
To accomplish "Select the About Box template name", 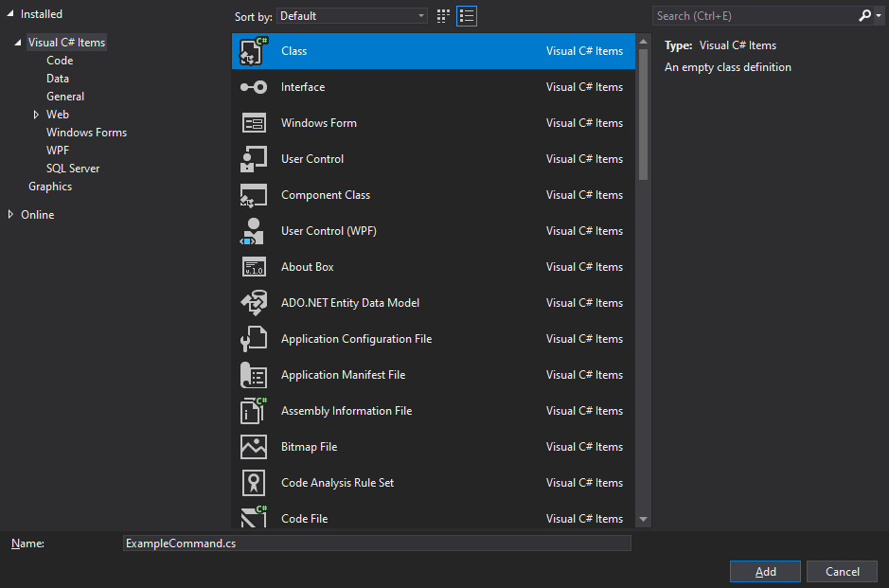I will click(x=308, y=267).
